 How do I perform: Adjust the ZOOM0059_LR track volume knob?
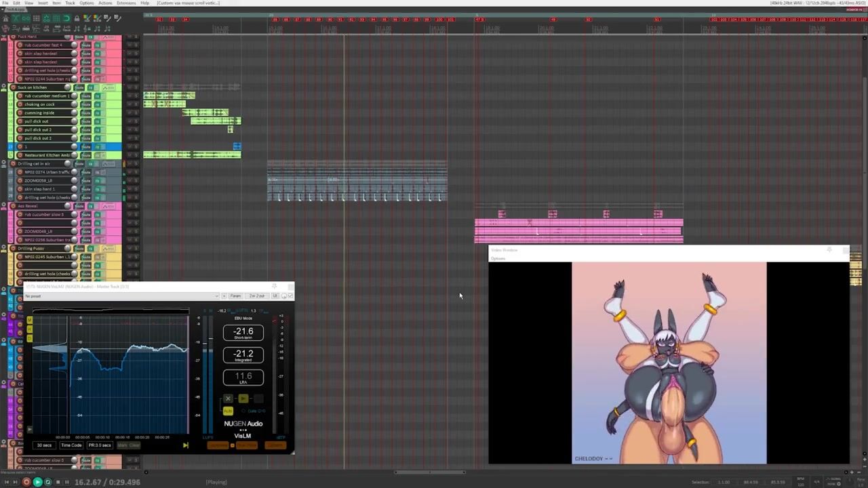point(74,181)
